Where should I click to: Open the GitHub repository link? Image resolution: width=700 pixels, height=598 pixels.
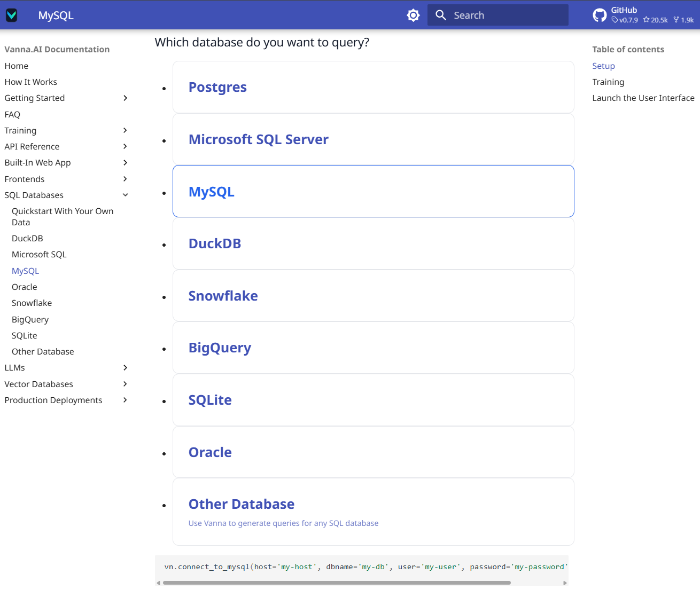643,15
